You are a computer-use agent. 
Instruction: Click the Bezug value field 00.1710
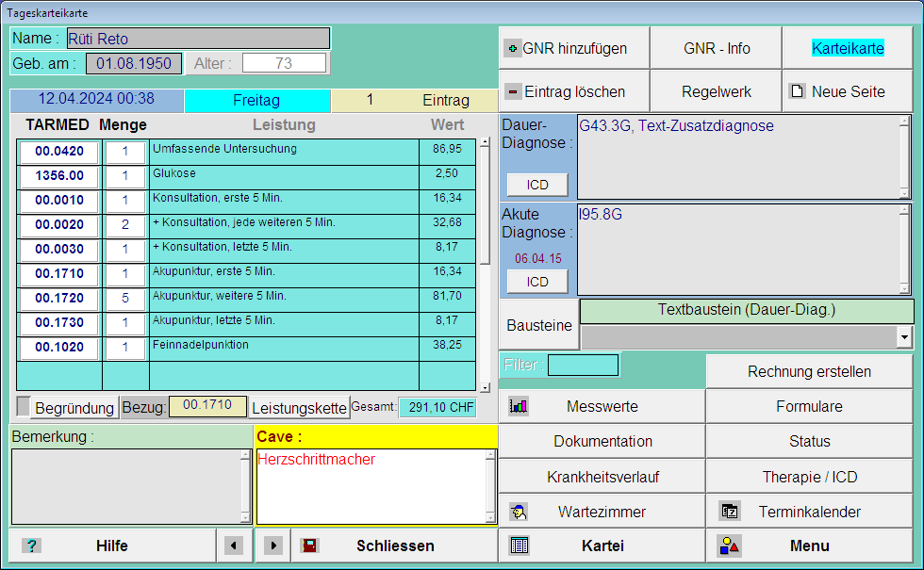207,406
